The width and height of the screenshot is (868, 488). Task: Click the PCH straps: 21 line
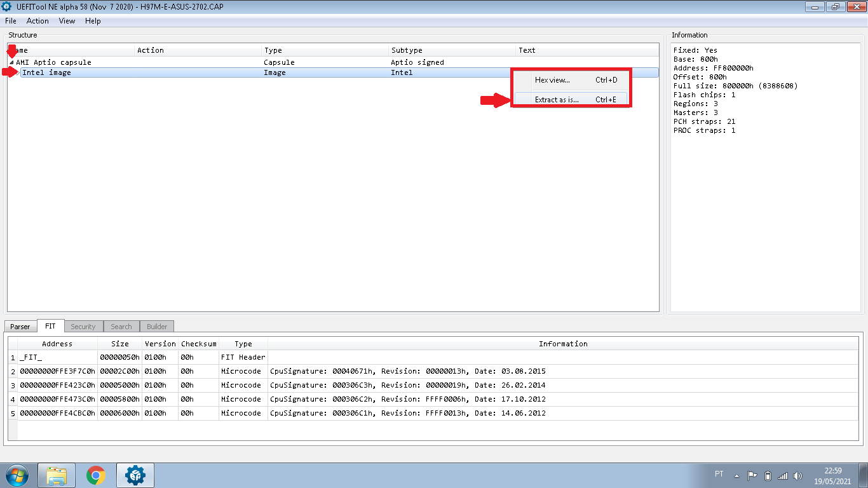(x=704, y=121)
